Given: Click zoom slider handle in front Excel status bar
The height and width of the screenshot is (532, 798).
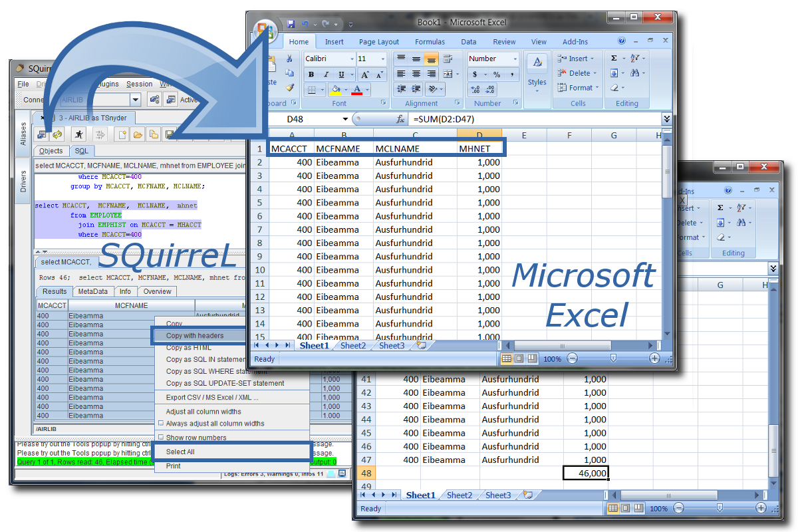Looking at the screenshot, I should click(613, 358).
